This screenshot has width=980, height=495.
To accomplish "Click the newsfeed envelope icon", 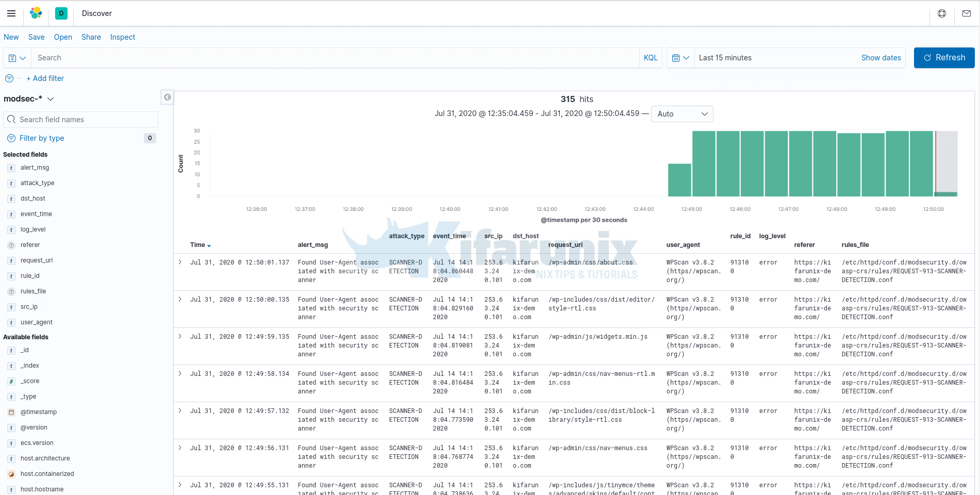I will click(967, 13).
